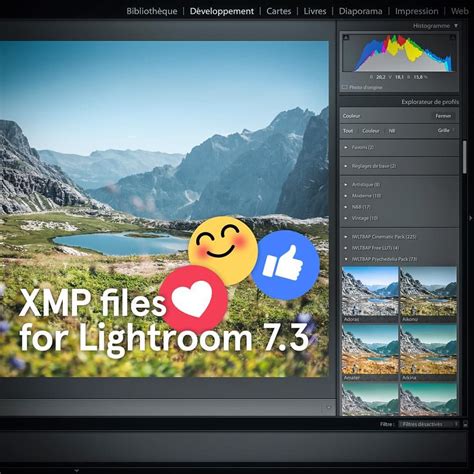
Task: Toggle highlight clipping indicator in histogram
Action: [453, 38]
